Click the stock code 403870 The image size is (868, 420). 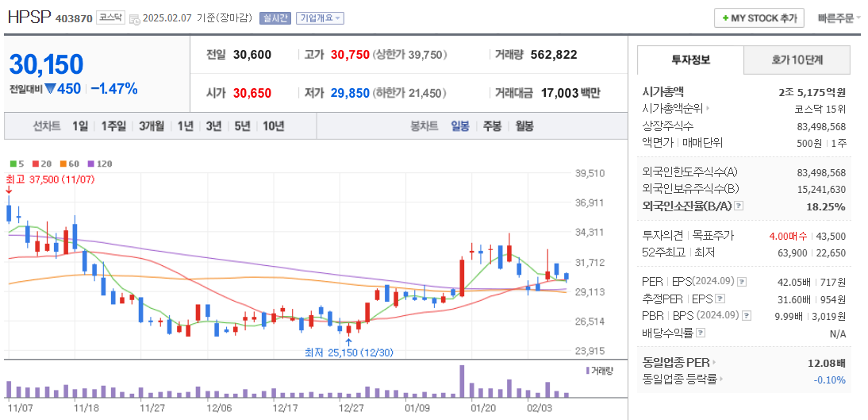pos(74,18)
